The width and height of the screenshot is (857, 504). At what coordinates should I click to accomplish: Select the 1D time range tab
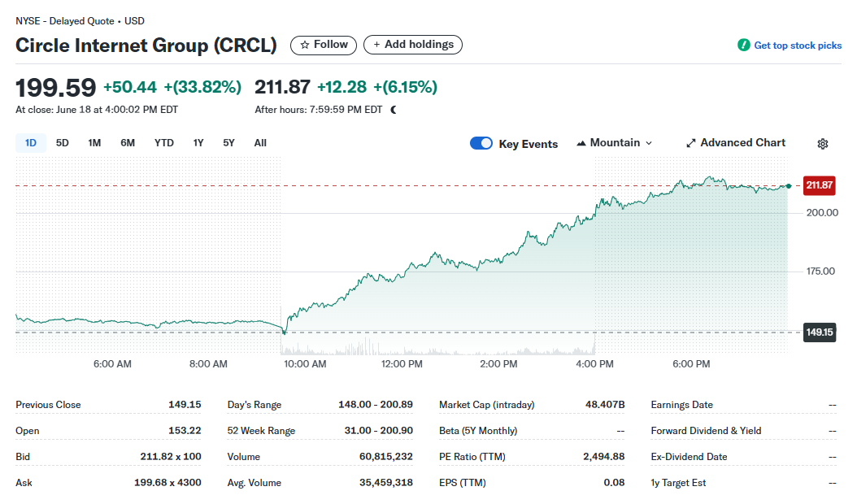(31, 143)
